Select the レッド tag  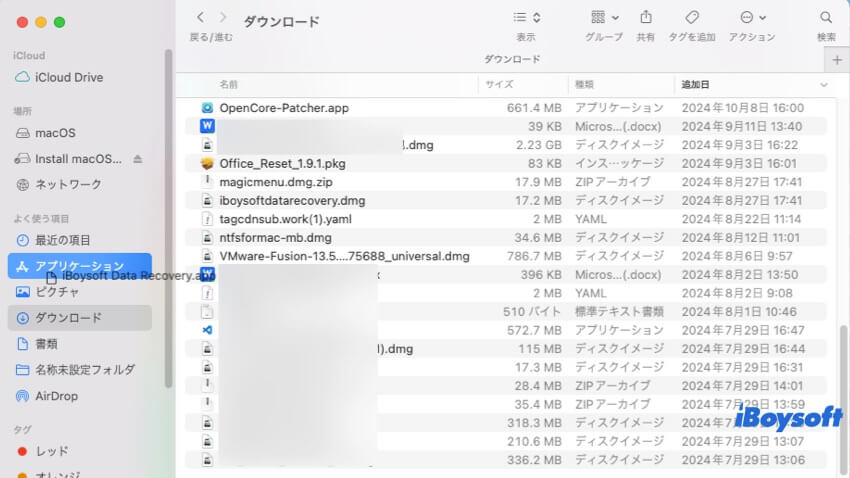tap(80, 451)
